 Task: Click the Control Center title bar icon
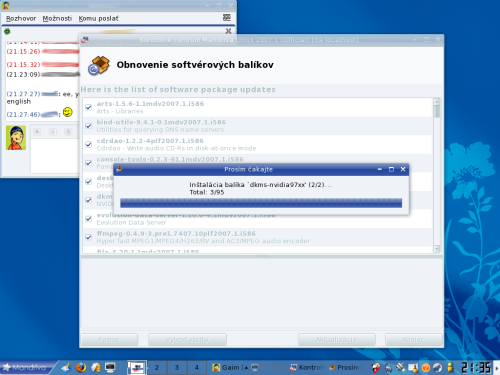click(85, 40)
